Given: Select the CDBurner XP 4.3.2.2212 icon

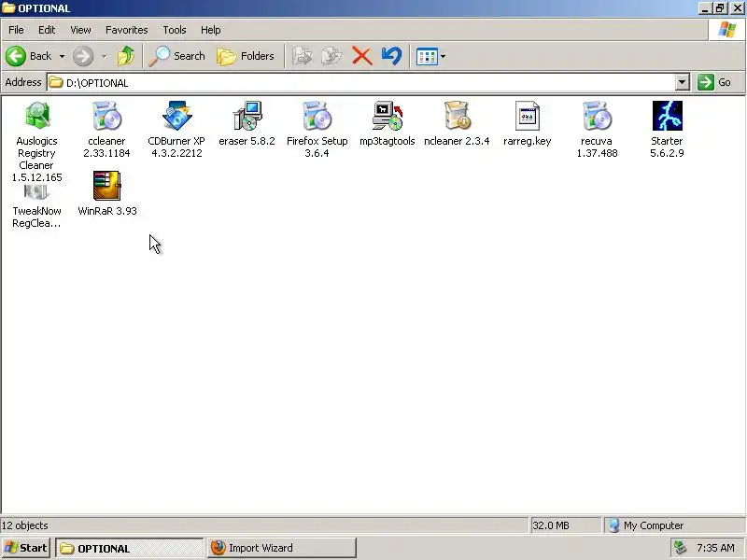Looking at the screenshot, I should [x=176, y=116].
